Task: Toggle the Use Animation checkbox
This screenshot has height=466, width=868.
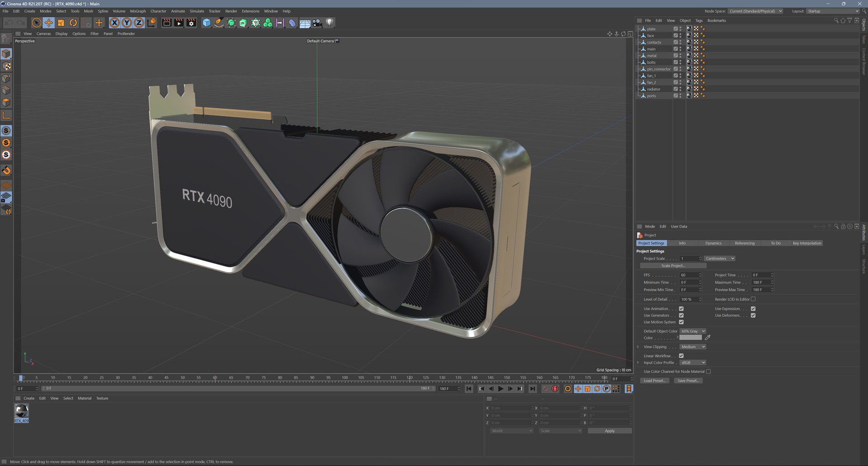Action: pyautogui.click(x=681, y=309)
